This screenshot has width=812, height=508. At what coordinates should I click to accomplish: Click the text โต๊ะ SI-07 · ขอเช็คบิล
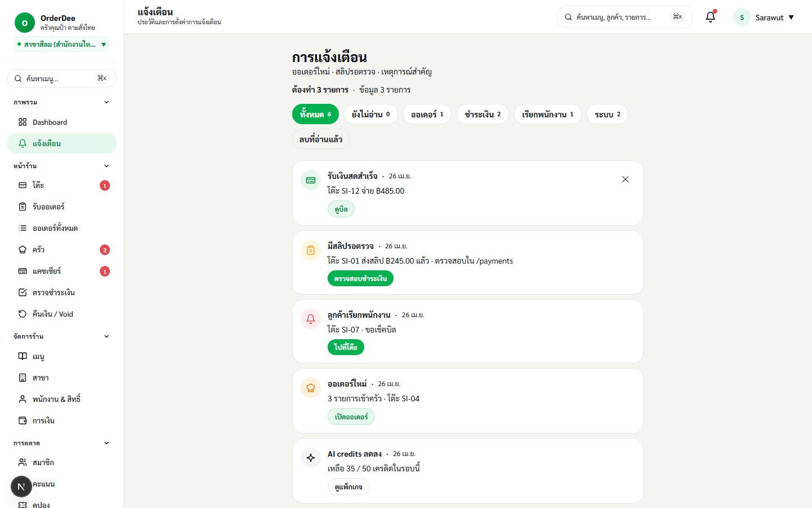coord(361,330)
